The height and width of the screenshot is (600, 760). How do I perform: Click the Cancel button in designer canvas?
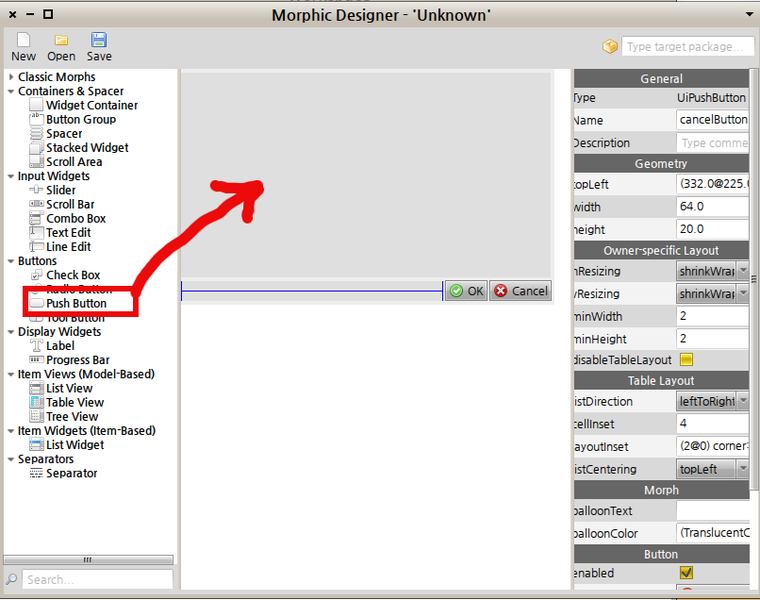coord(520,291)
